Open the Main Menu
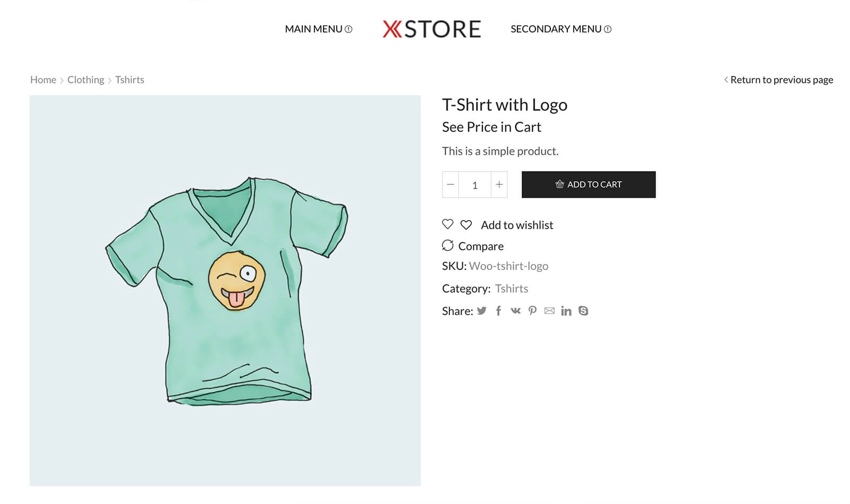 click(318, 29)
